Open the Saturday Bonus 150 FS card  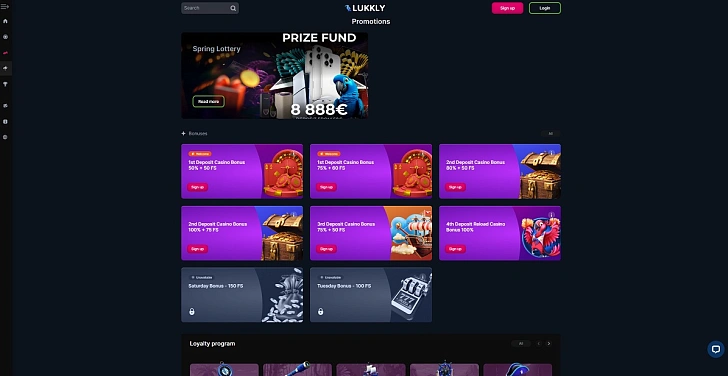click(x=242, y=295)
